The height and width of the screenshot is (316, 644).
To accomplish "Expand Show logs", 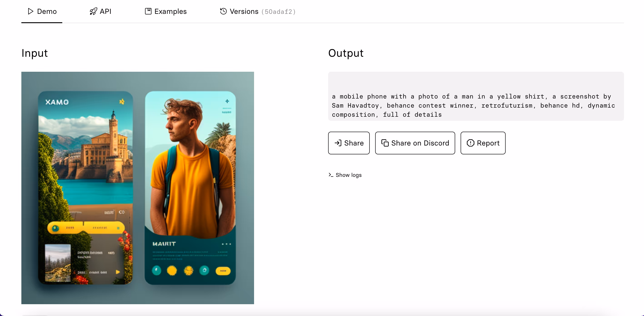I will click(345, 175).
